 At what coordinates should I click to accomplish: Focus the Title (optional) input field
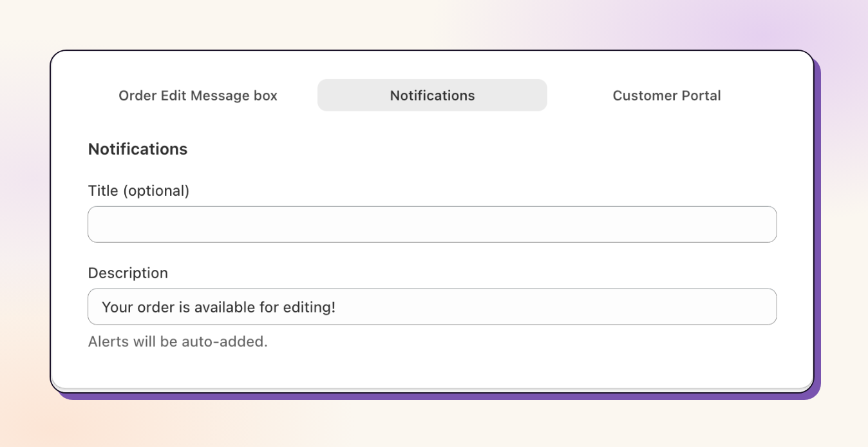pyautogui.click(x=432, y=224)
